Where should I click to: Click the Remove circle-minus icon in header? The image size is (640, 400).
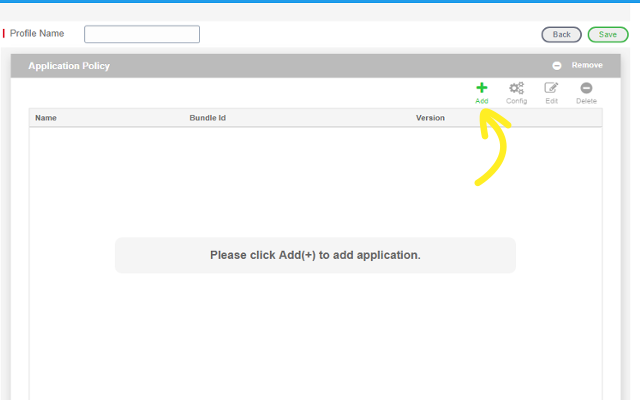pos(557,66)
